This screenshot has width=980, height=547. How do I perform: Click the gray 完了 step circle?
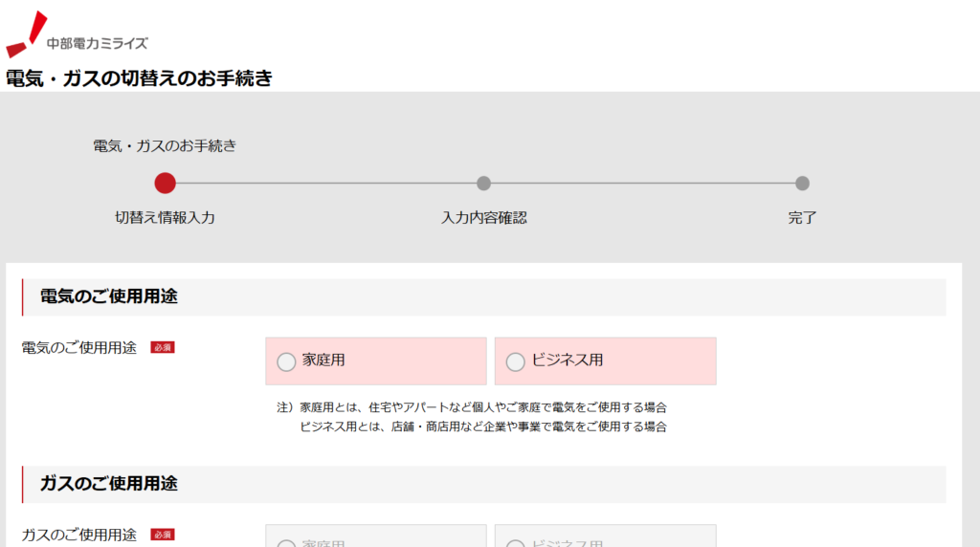tap(803, 183)
